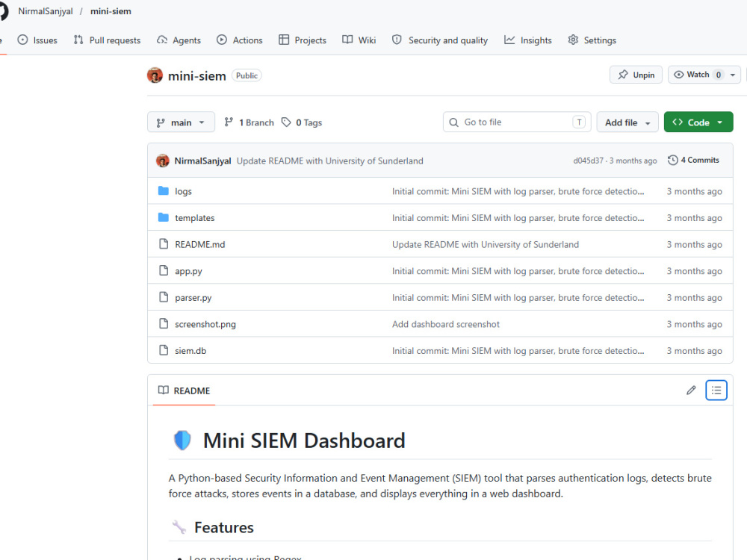Image resolution: width=747 pixels, height=560 pixels.
Task: Open the Add file dropdown
Action: coord(627,122)
